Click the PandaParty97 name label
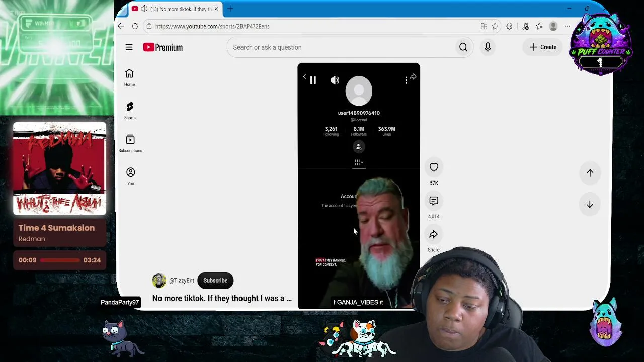644x362 pixels. tap(120, 302)
